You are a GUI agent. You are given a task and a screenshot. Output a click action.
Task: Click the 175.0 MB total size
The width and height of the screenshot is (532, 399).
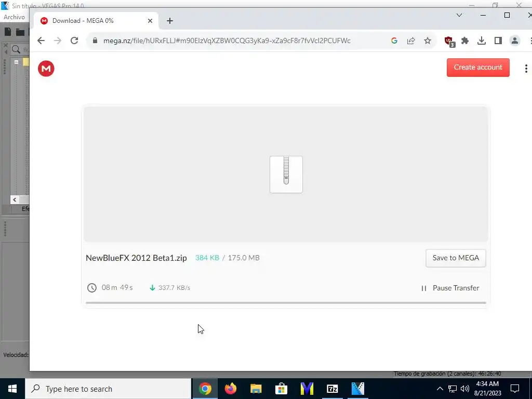[x=244, y=258]
